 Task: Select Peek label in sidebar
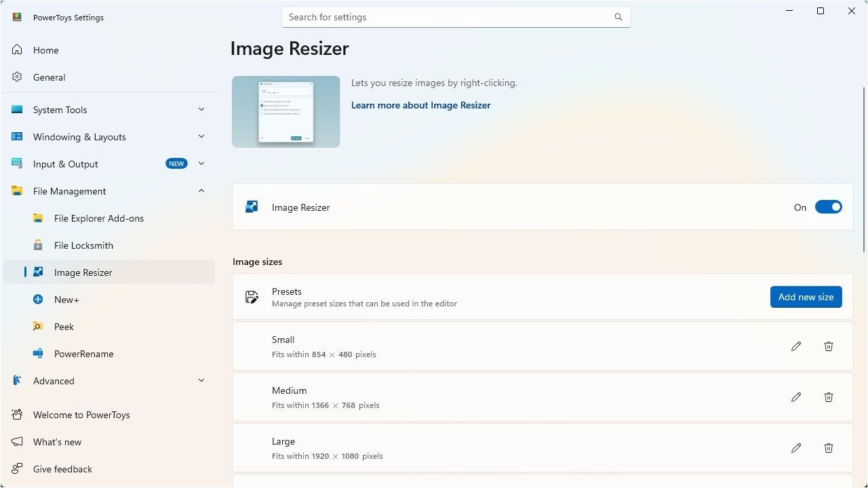tap(64, 327)
